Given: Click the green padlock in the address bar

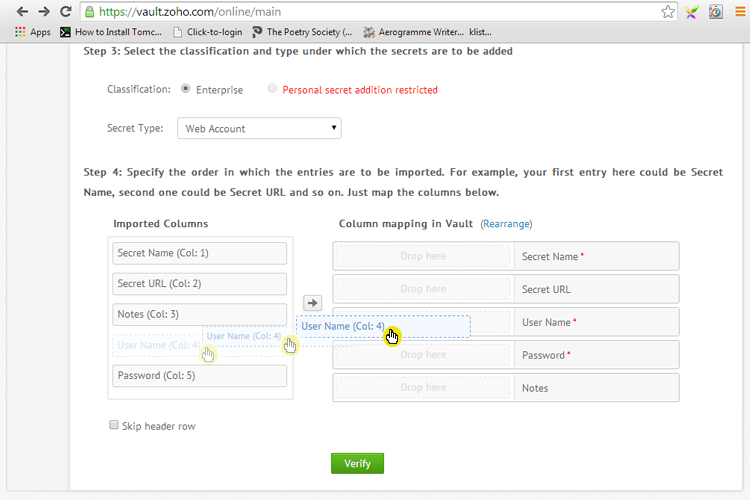Looking at the screenshot, I should pyautogui.click(x=89, y=11).
